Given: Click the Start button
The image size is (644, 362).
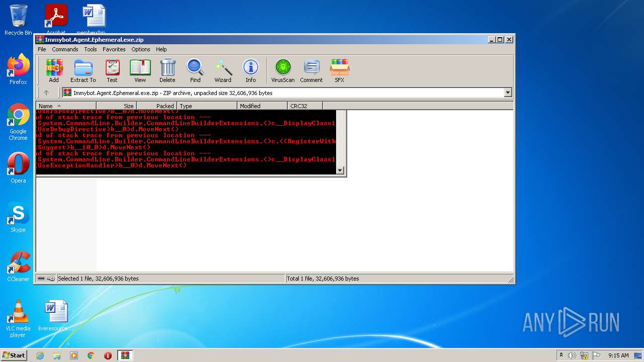Looking at the screenshot, I should click(14, 355).
